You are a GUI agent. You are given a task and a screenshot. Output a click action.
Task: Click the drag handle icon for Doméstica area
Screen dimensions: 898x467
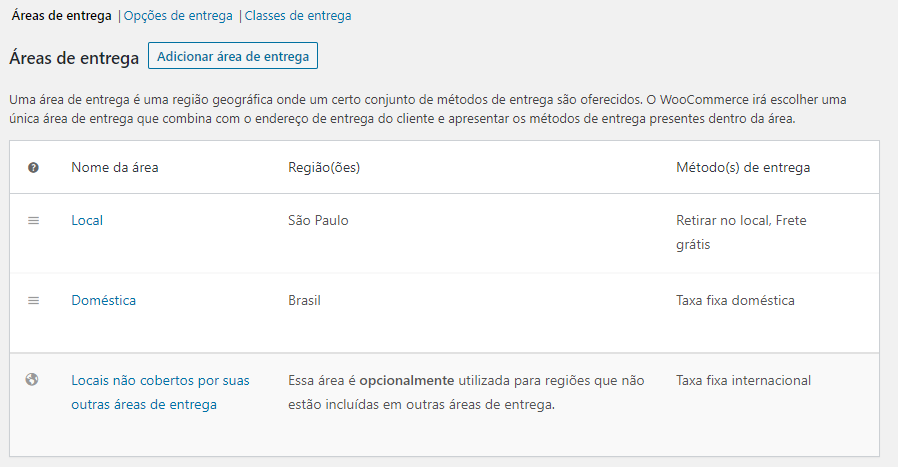(x=34, y=301)
